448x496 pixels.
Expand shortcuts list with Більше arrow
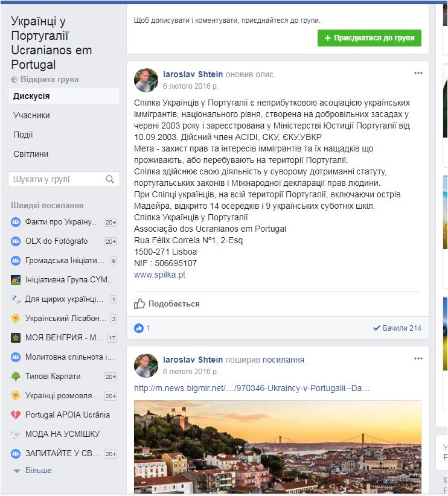click(x=17, y=471)
